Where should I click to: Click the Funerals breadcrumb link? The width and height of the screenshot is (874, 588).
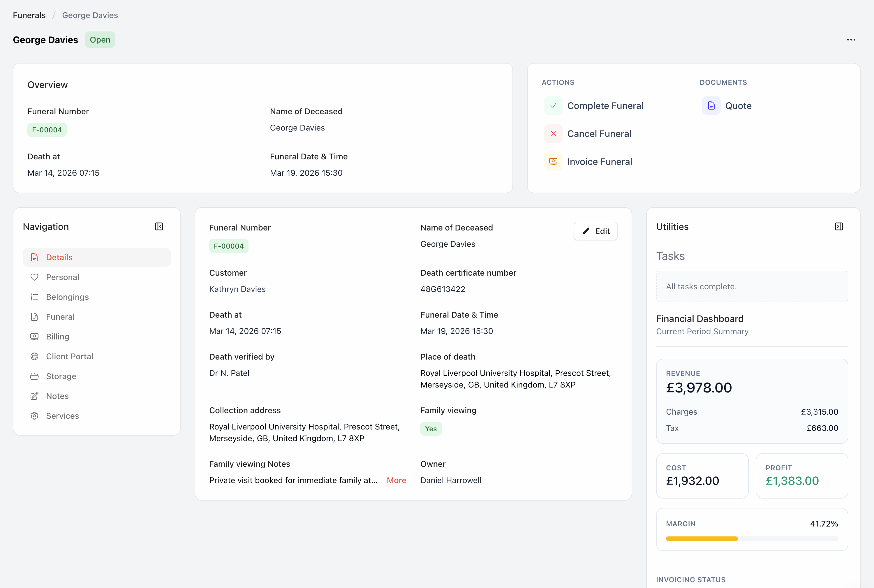[29, 15]
